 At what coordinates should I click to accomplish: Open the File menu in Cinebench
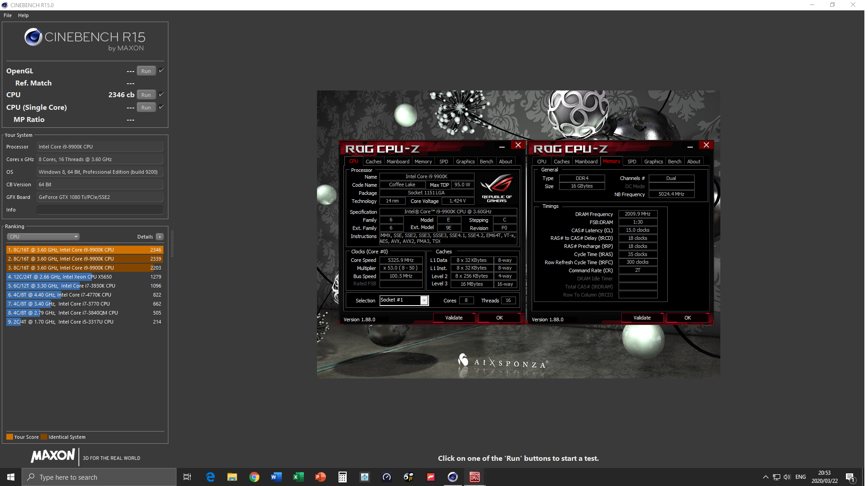click(8, 15)
